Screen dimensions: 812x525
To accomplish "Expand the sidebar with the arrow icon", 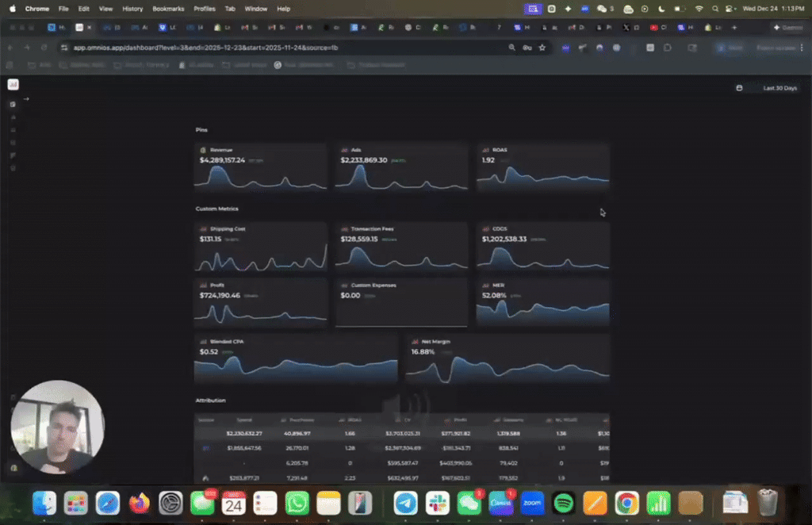I will (26, 99).
